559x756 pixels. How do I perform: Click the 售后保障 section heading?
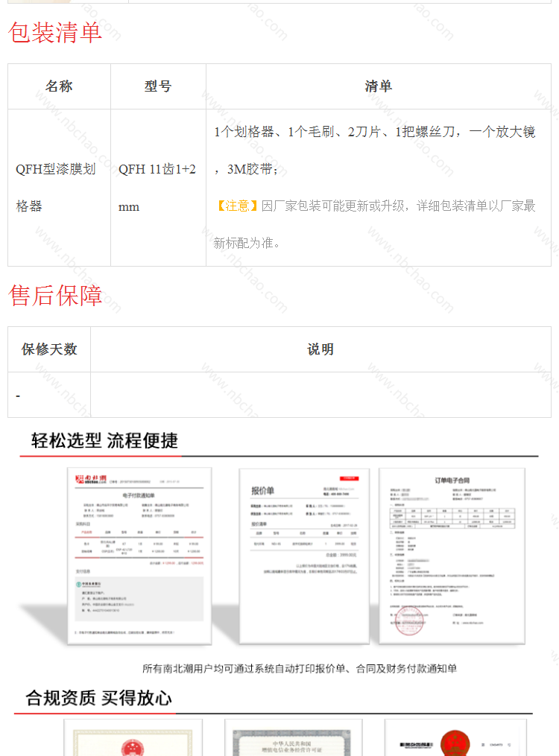pos(55,295)
